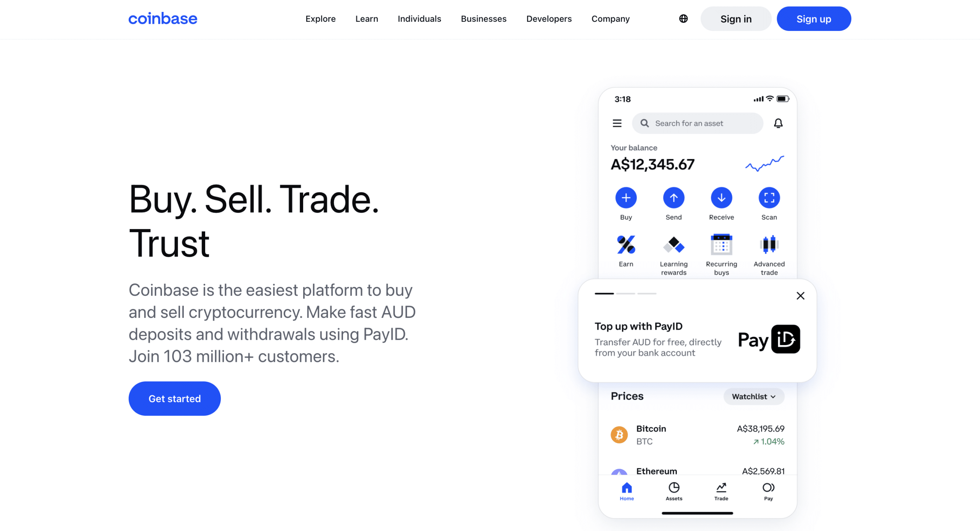The height and width of the screenshot is (531, 980).
Task: Sign in to your account
Action: point(736,19)
